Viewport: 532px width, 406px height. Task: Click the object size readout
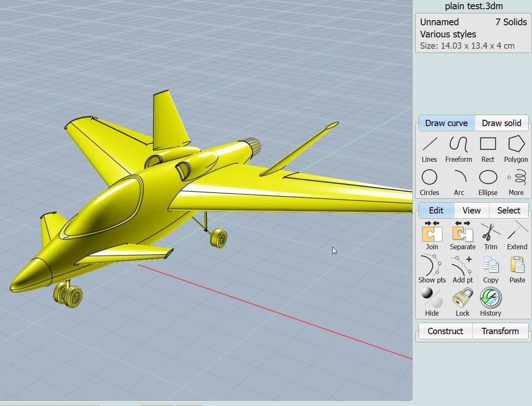[467, 46]
